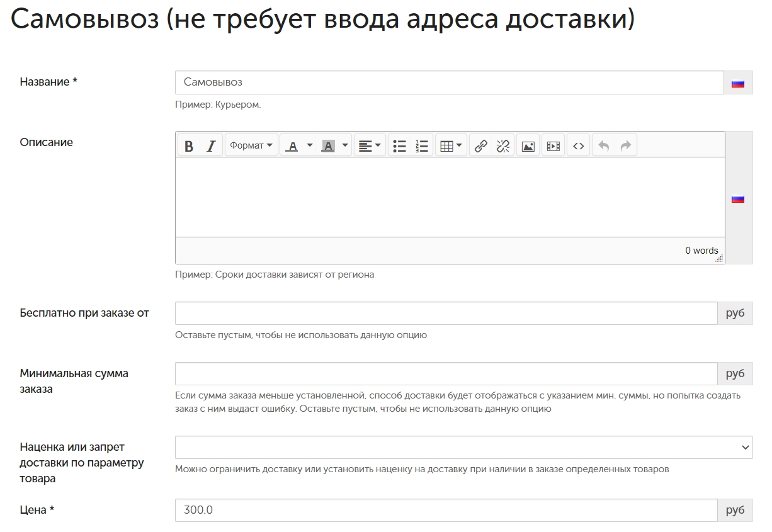Insert a bulleted list
The width and height of the screenshot is (772, 532).
[399, 145]
